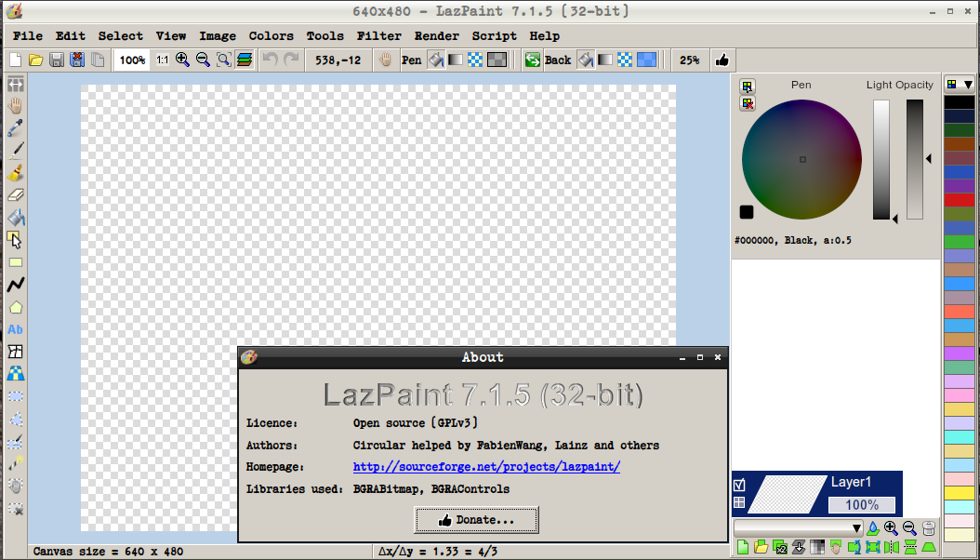The image size is (980, 560).
Task: Pick the yellow swatch in the palette
Action: click(x=960, y=493)
